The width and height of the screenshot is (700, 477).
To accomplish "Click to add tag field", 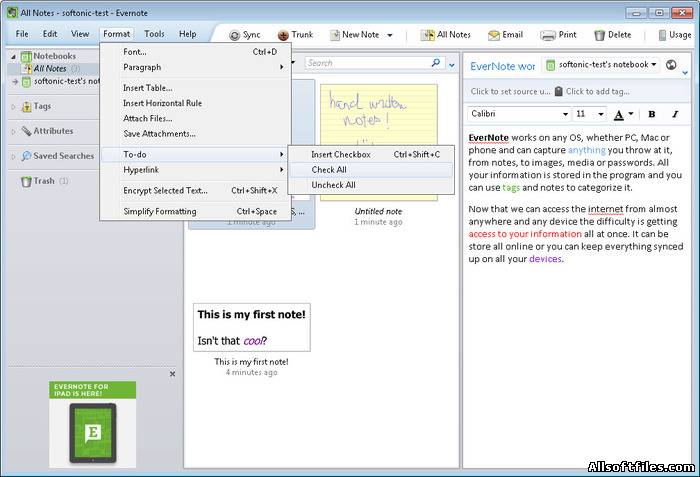I will (598, 91).
